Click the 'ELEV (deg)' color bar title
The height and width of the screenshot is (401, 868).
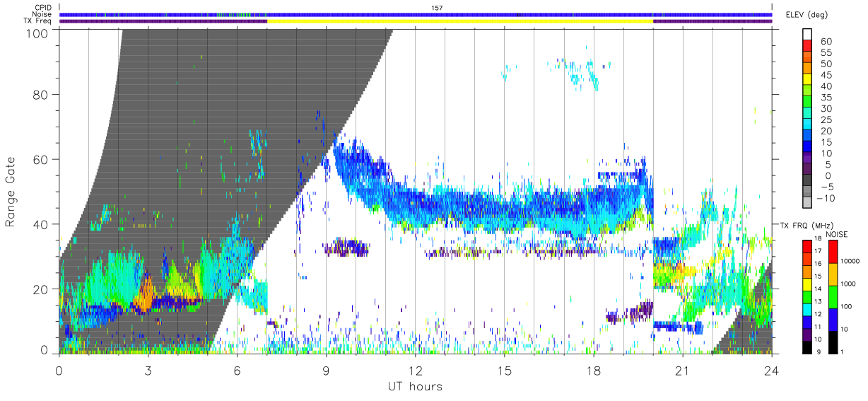pos(806,15)
